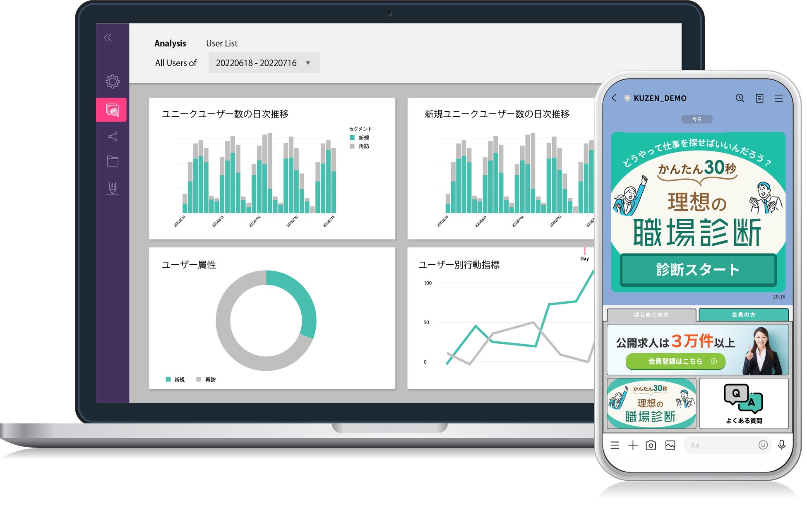Click the Share icon in the sidebar
Viewport: 807px width, 532px height.
pos(112,137)
